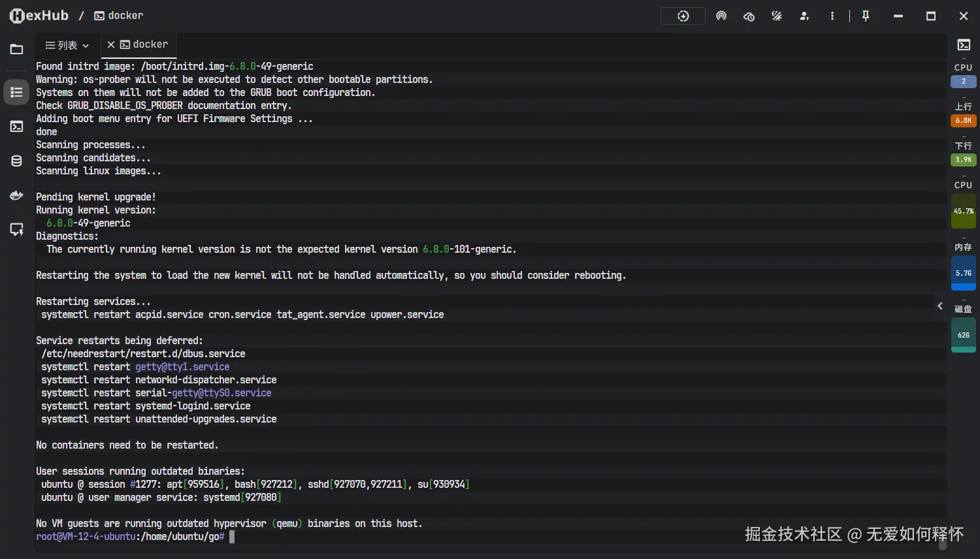Click the docker breadcrumb in title bar
This screenshot has width=980, height=559.
pyautogui.click(x=119, y=16)
